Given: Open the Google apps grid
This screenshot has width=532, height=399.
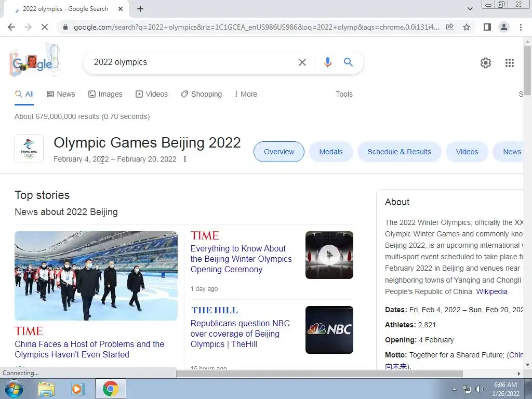Looking at the screenshot, I should pos(509,63).
